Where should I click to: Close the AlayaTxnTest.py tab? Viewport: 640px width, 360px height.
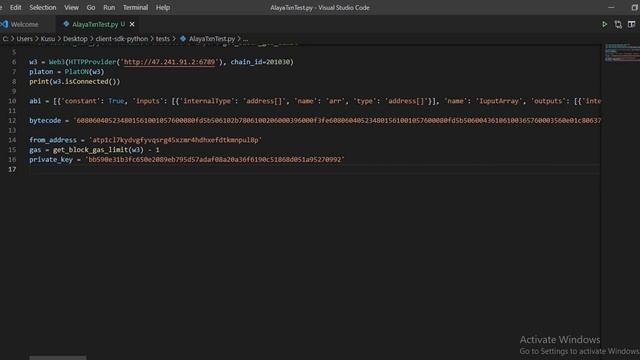[132, 24]
